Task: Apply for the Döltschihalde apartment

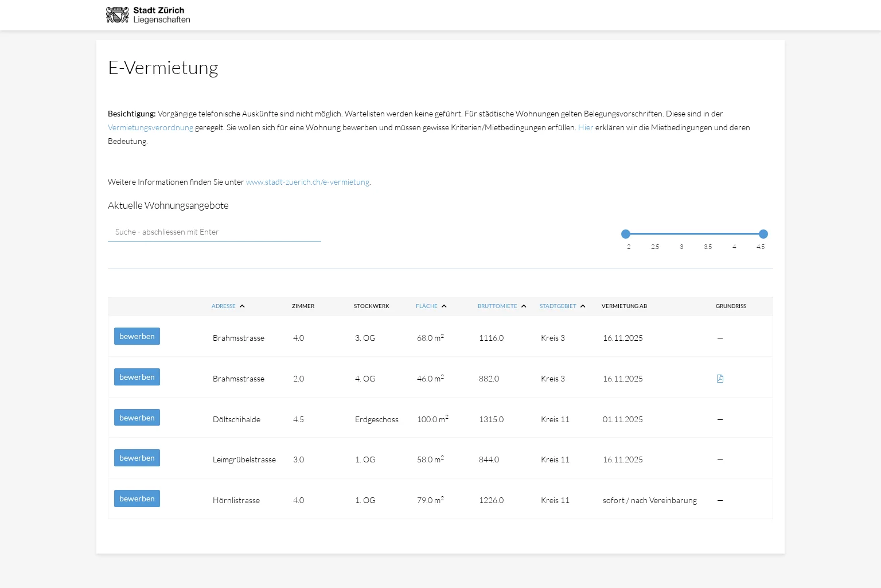Action: 137,418
